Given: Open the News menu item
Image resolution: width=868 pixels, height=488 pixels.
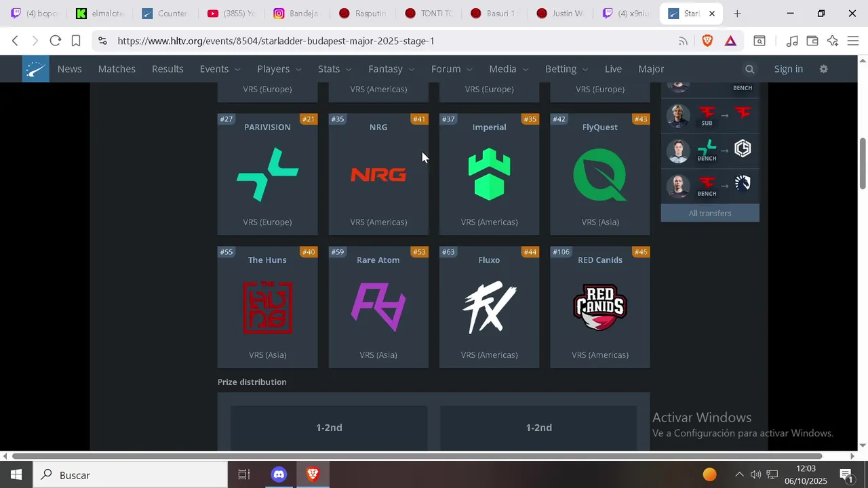Looking at the screenshot, I should click(x=69, y=69).
